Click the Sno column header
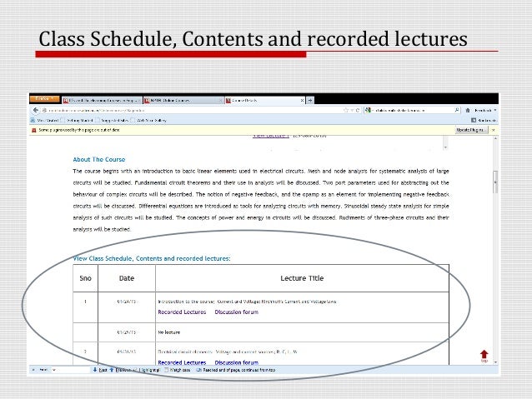The height and width of the screenshot is (399, 532). coord(86,278)
